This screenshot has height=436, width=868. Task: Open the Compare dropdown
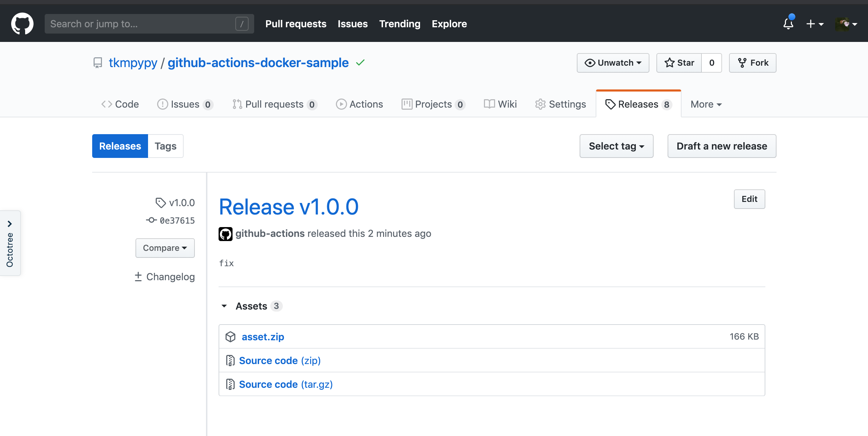coord(165,248)
